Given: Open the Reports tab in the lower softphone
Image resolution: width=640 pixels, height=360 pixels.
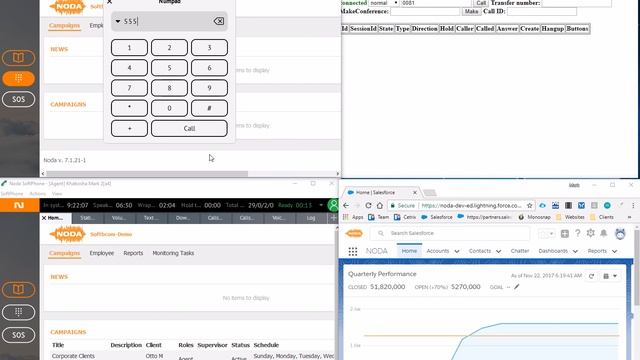Looking at the screenshot, I should coord(133,253).
